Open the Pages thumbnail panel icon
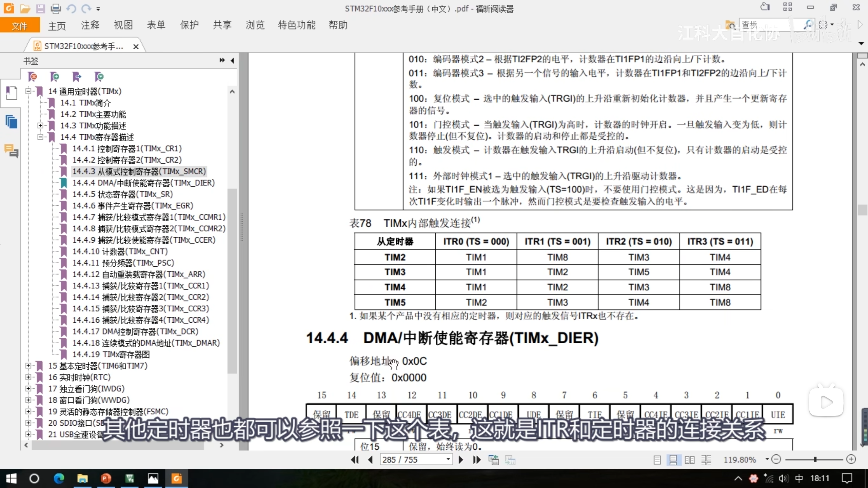 (x=11, y=122)
